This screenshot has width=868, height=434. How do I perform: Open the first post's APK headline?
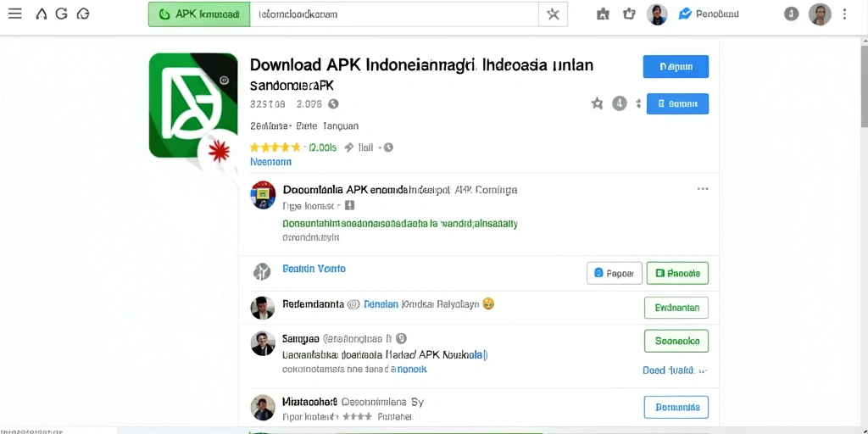[x=400, y=190]
